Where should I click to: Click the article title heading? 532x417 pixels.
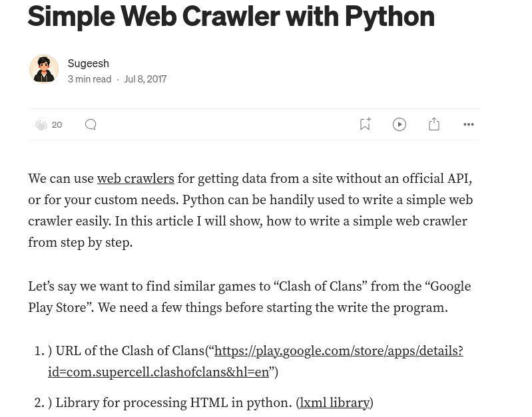tap(231, 15)
